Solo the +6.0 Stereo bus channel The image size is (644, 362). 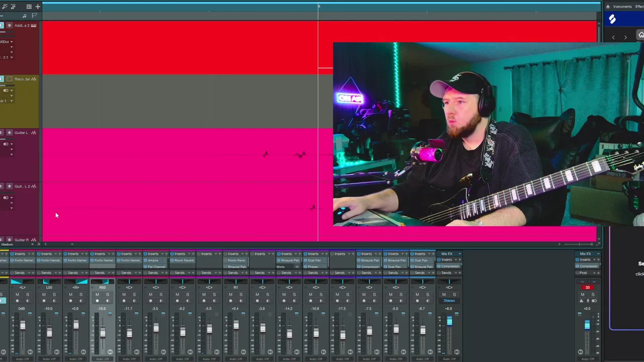(x=454, y=294)
